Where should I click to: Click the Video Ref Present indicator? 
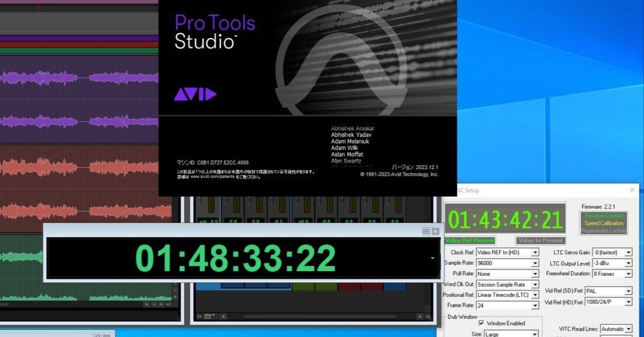coord(470,241)
